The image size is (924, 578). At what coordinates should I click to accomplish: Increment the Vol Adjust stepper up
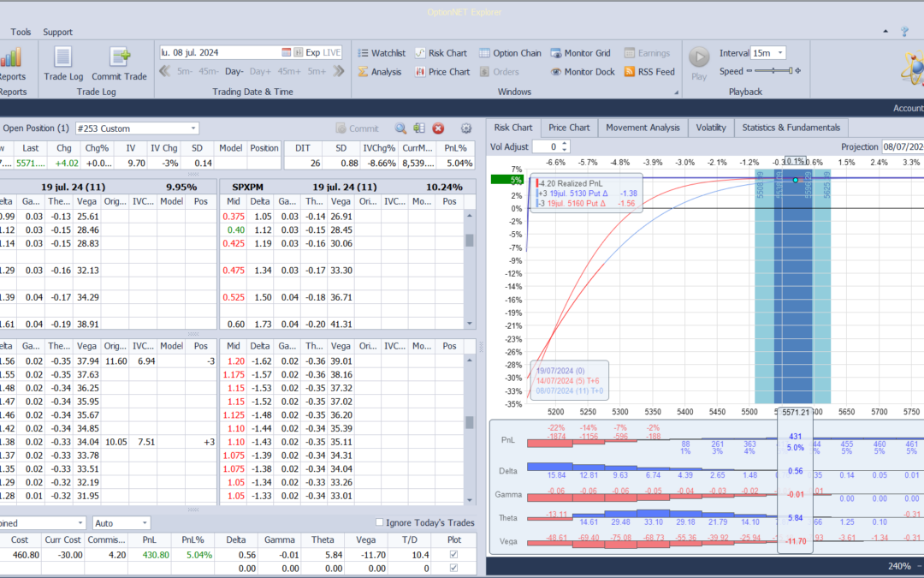565,143
